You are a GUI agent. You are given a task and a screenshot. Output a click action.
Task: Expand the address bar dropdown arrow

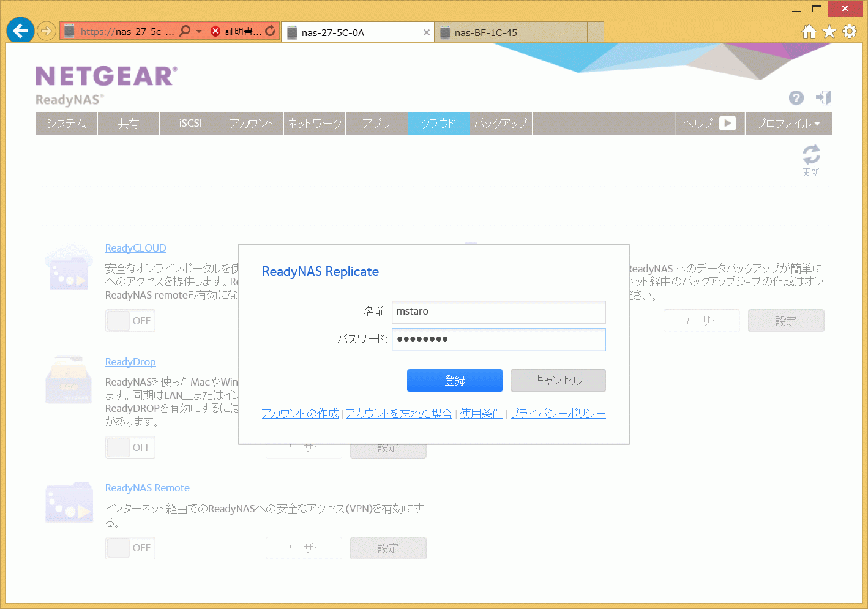point(199,31)
